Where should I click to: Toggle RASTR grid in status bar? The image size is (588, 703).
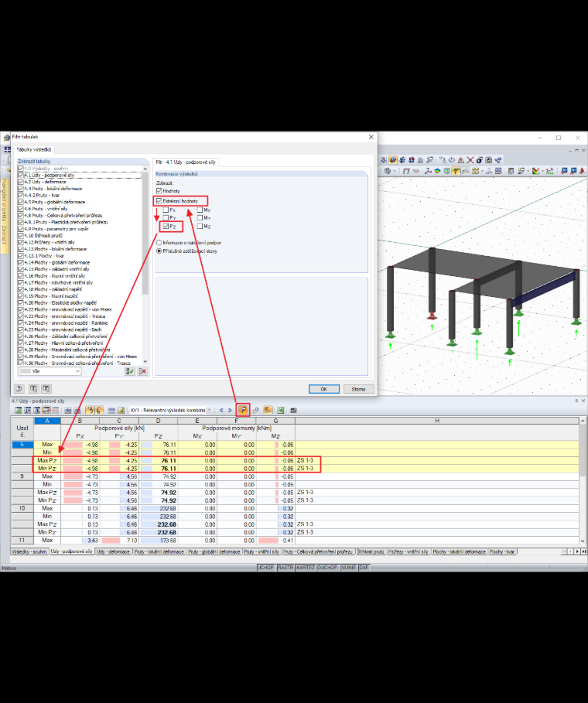[x=285, y=568]
